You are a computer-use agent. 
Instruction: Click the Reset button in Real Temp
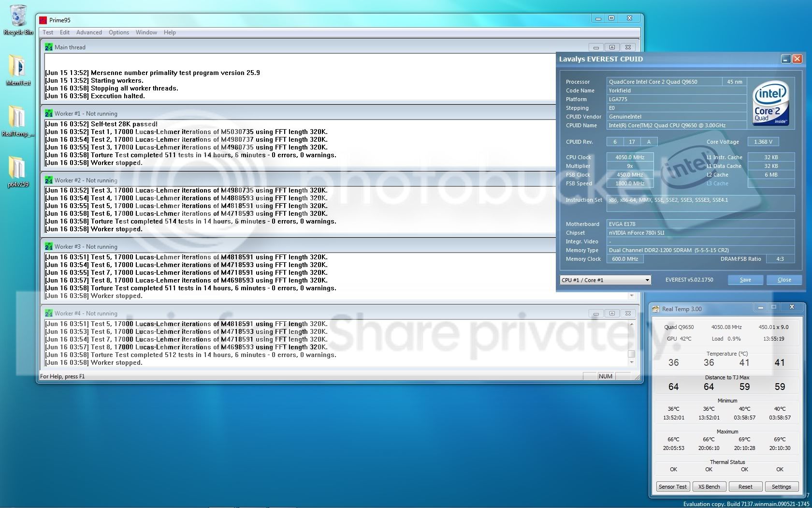click(x=745, y=486)
